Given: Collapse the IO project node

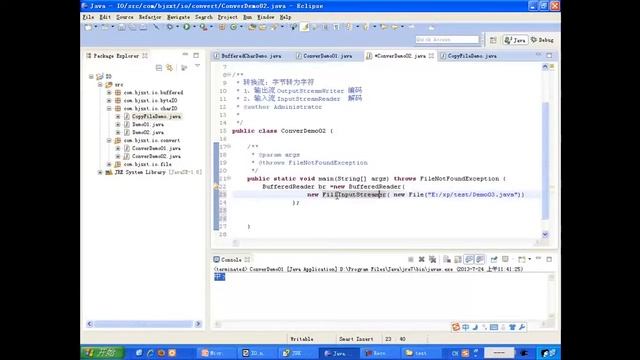Looking at the screenshot, I should coord(91,76).
